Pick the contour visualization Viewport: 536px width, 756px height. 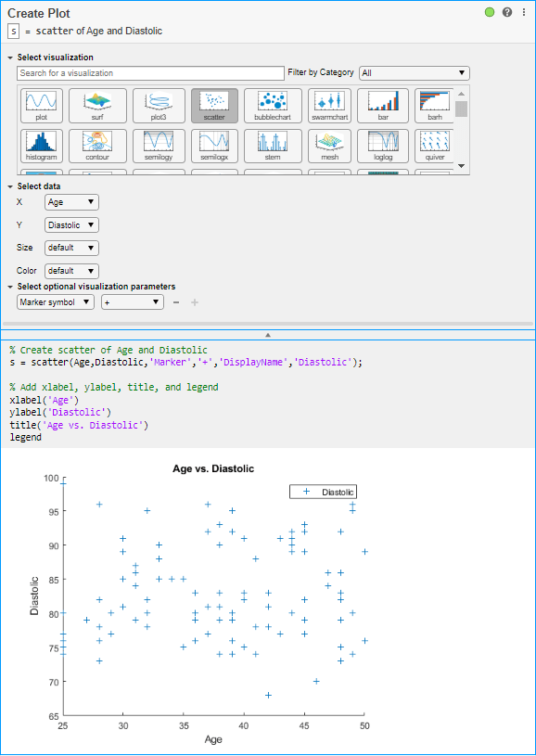click(x=98, y=146)
